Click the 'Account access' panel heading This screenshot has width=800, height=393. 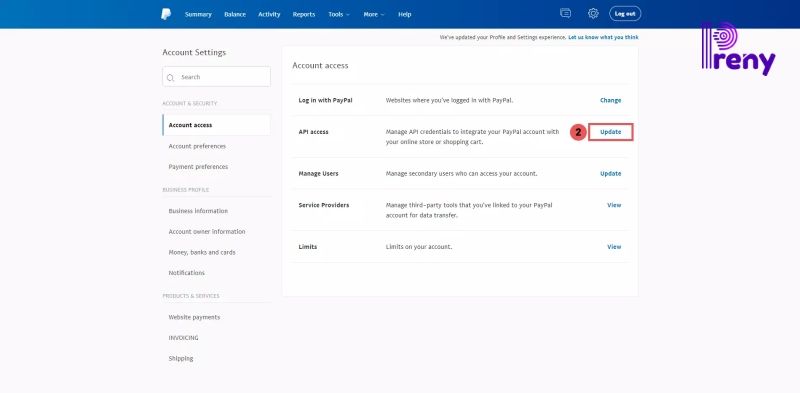tap(320, 66)
